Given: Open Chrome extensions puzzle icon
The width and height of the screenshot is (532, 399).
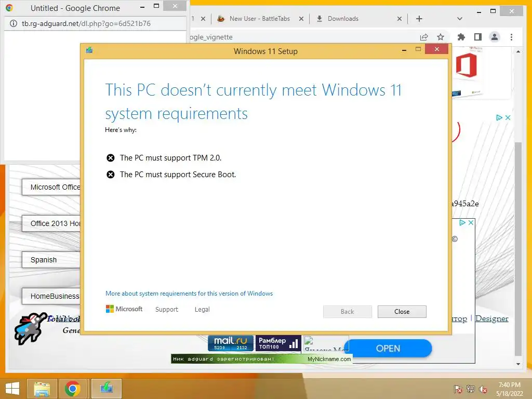Looking at the screenshot, I should (x=461, y=37).
